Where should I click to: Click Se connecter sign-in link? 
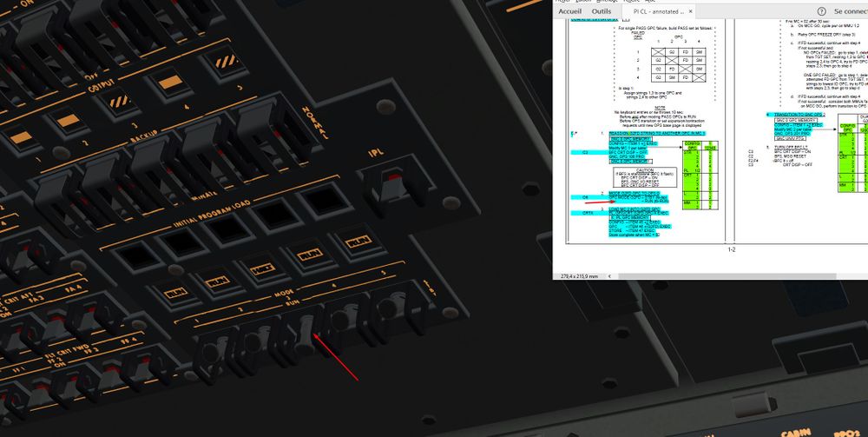(x=851, y=11)
